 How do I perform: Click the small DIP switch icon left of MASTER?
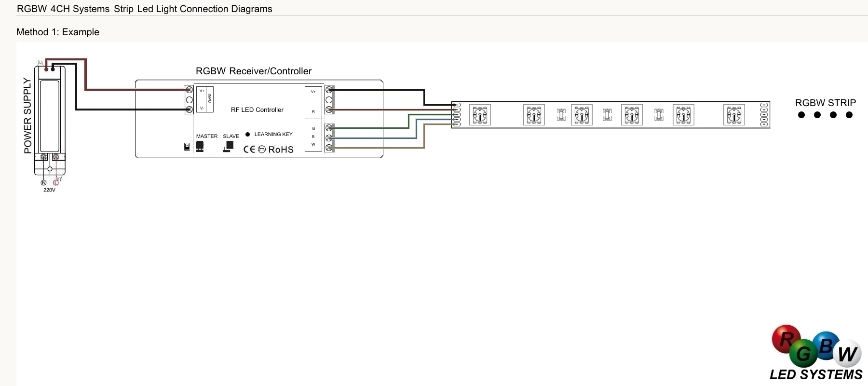[x=187, y=147]
